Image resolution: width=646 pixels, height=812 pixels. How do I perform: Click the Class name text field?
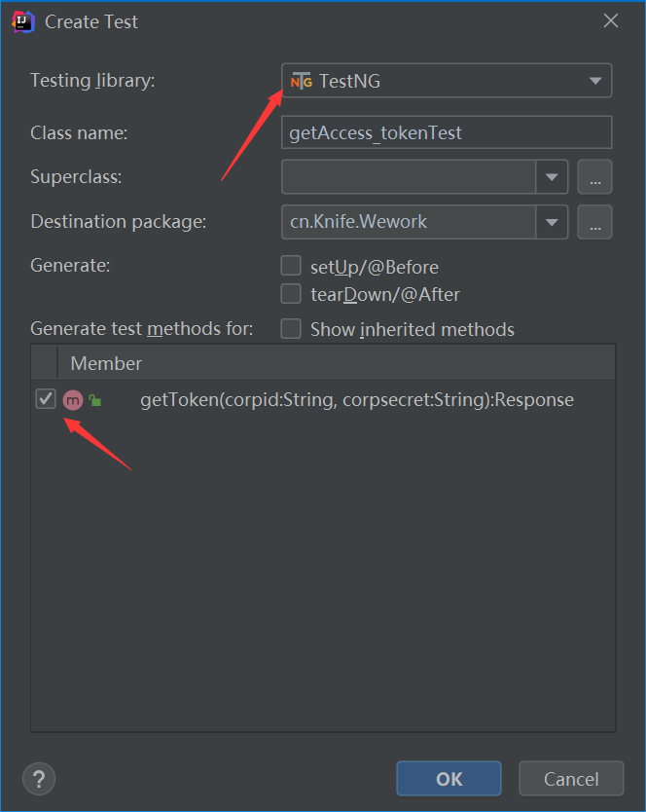coord(447,133)
